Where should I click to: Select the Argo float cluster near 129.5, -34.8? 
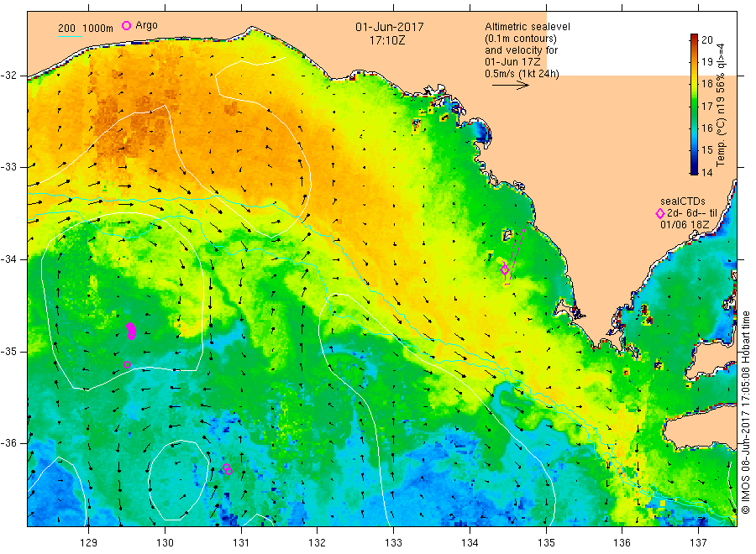(x=131, y=331)
